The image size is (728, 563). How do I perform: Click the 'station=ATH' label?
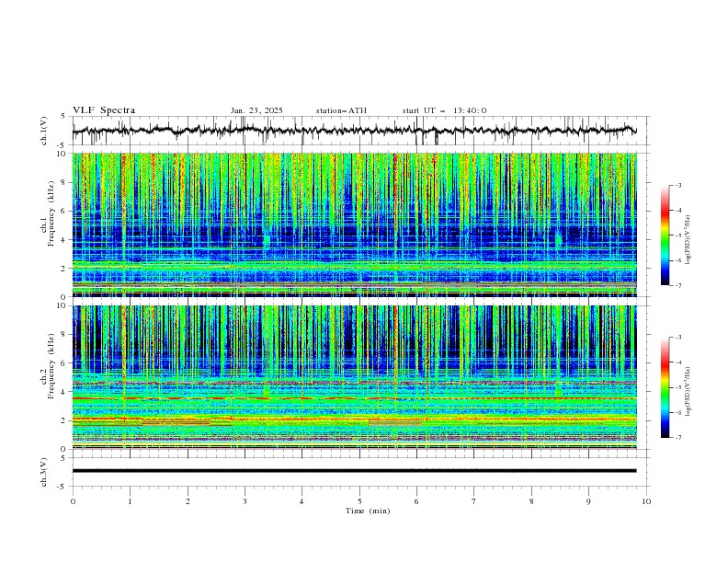tap(341, 110)
